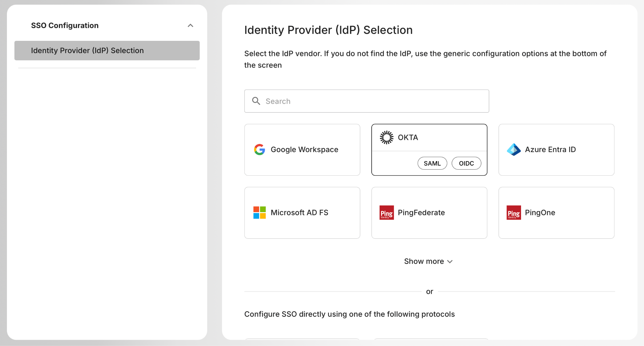Open Identity Provider (IdP) Selection sidebar item
The image size is (644, 346).
click(x=107, y=51)
